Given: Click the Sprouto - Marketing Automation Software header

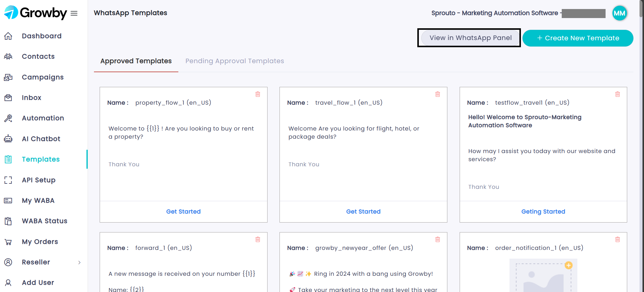Looking at the screenshot, I should point(494,13).
